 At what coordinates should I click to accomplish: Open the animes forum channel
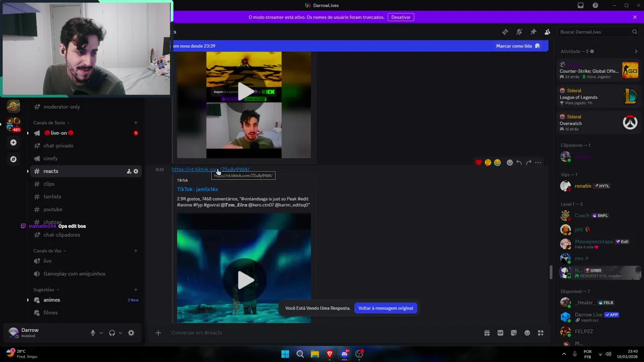[86, 300]
